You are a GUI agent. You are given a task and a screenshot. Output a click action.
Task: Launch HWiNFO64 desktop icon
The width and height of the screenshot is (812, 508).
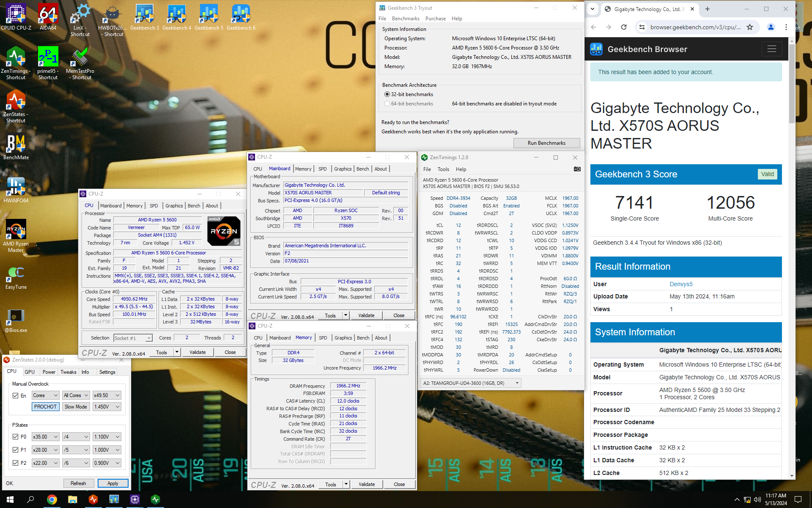click(x=16, y=190)
